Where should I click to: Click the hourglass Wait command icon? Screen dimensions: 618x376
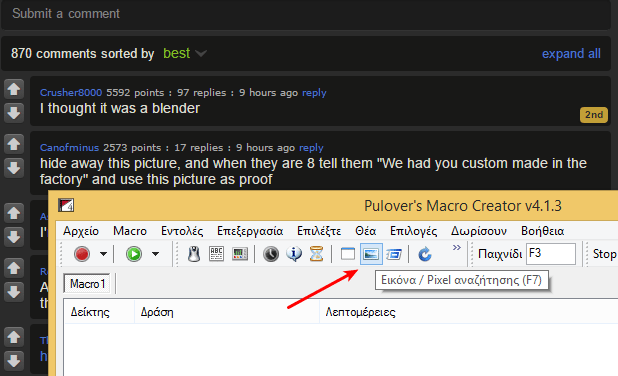[316, 254]
